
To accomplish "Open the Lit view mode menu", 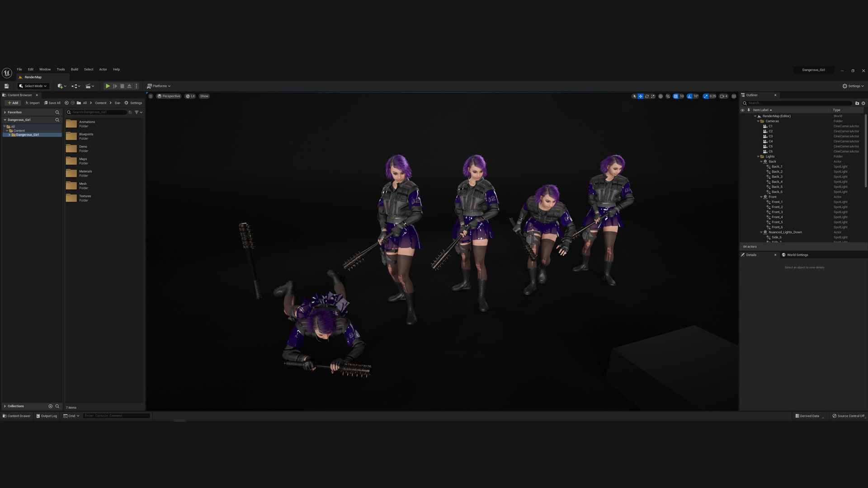I will (190, 96).
